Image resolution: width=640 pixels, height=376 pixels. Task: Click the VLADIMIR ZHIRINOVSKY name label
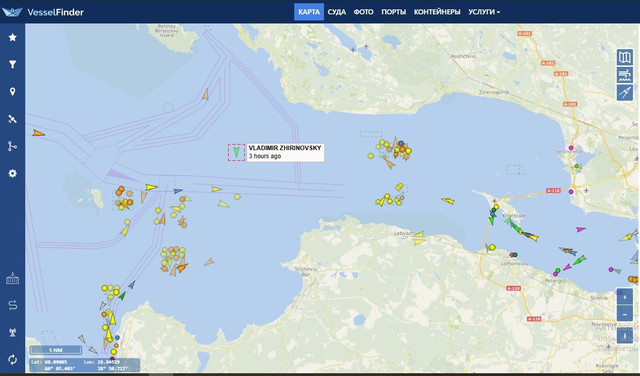(285, 148)
